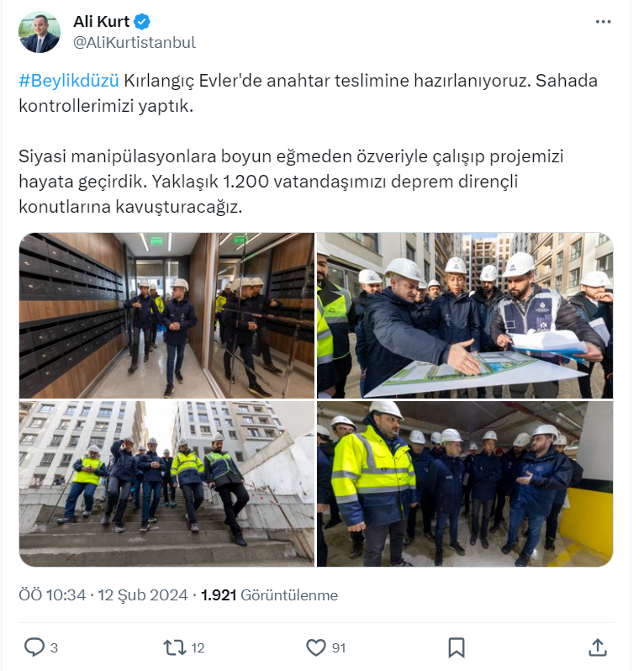Click the repost count 12
Image resolution: width=644 pixels, height=671 pixels.
(x=198, y=648)
